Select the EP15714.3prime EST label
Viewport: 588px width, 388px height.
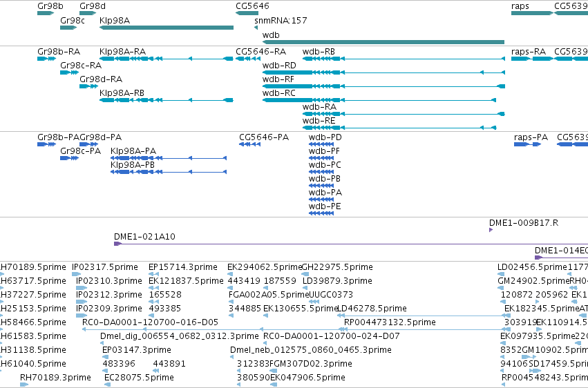[x=183, y=267]
